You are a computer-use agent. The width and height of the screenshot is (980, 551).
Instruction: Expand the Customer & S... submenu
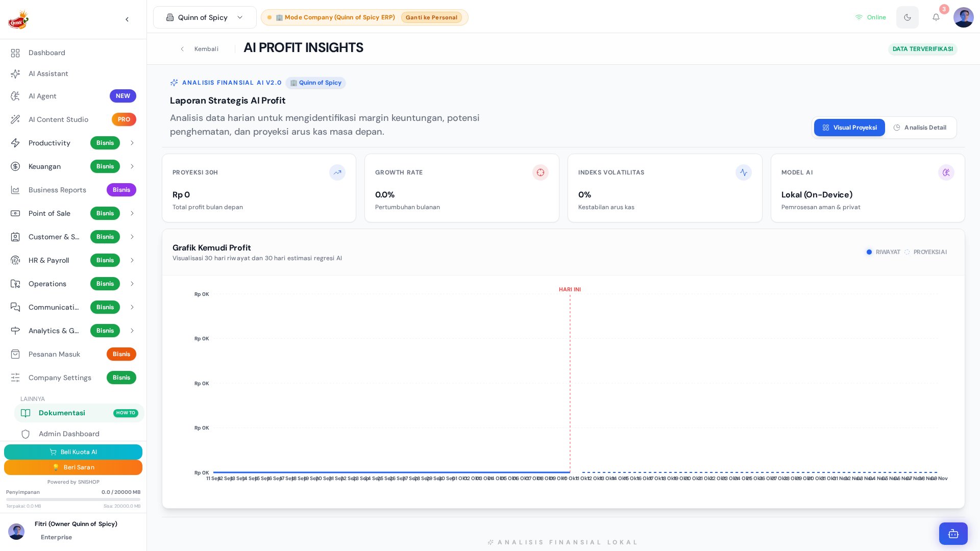click(132, 237)
